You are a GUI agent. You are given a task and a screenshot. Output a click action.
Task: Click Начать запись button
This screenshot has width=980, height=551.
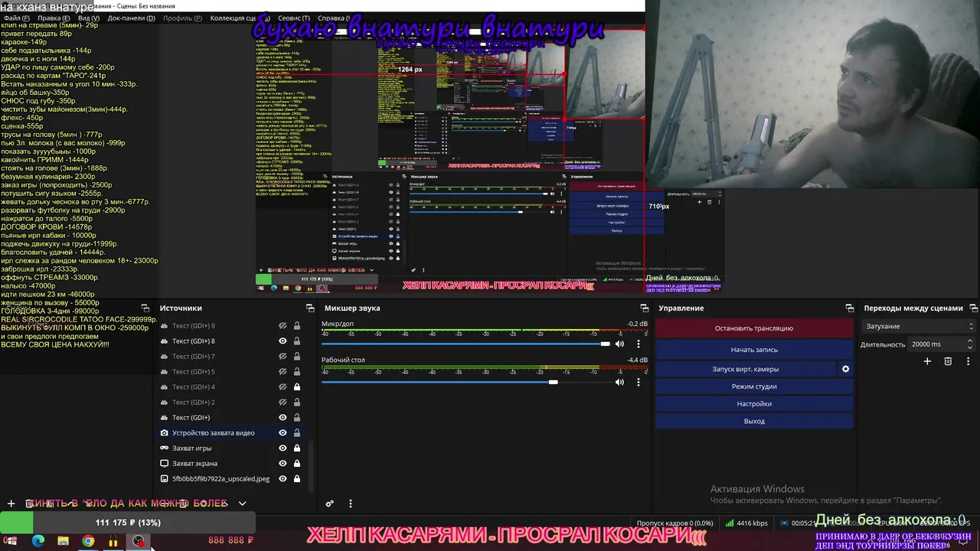[754, 350]
